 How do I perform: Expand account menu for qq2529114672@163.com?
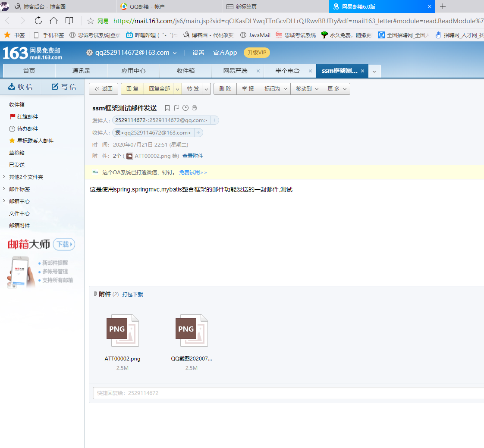click(175, 53)
